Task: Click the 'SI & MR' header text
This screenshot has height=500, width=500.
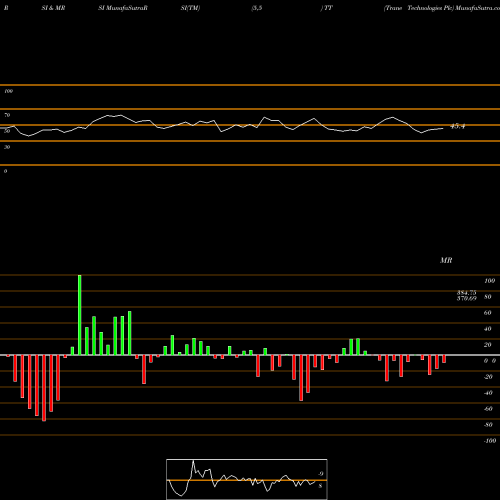Action: point(53,8)
